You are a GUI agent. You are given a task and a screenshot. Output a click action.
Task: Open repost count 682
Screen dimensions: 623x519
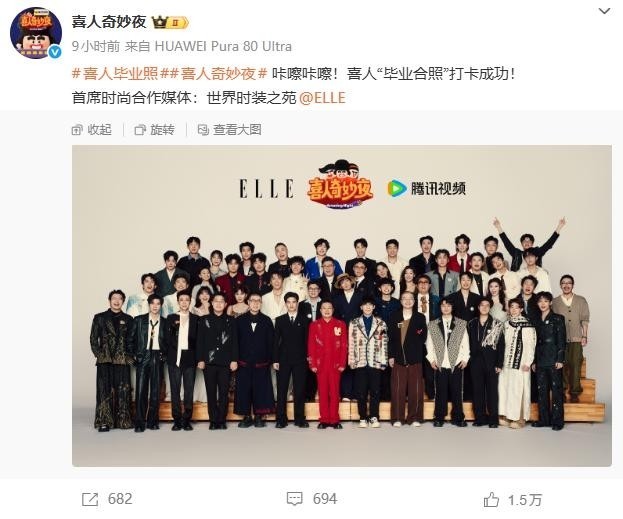tap(120, 499)
